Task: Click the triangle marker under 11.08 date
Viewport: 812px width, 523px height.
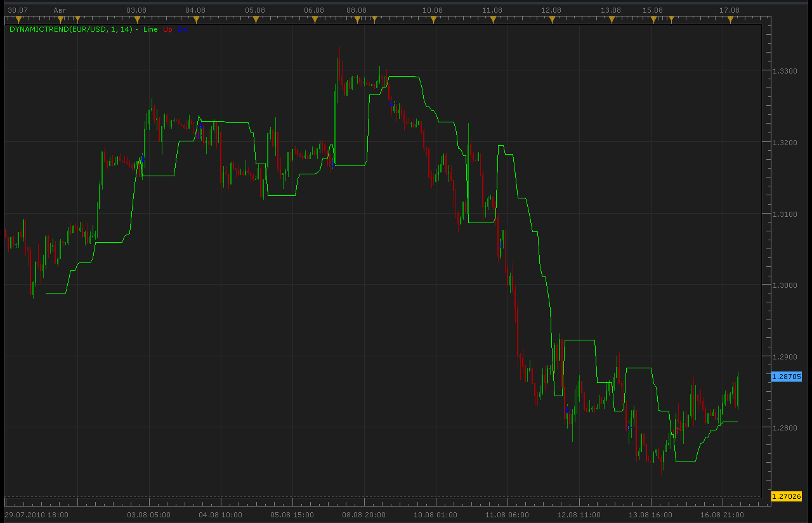Action: point(493,20)
